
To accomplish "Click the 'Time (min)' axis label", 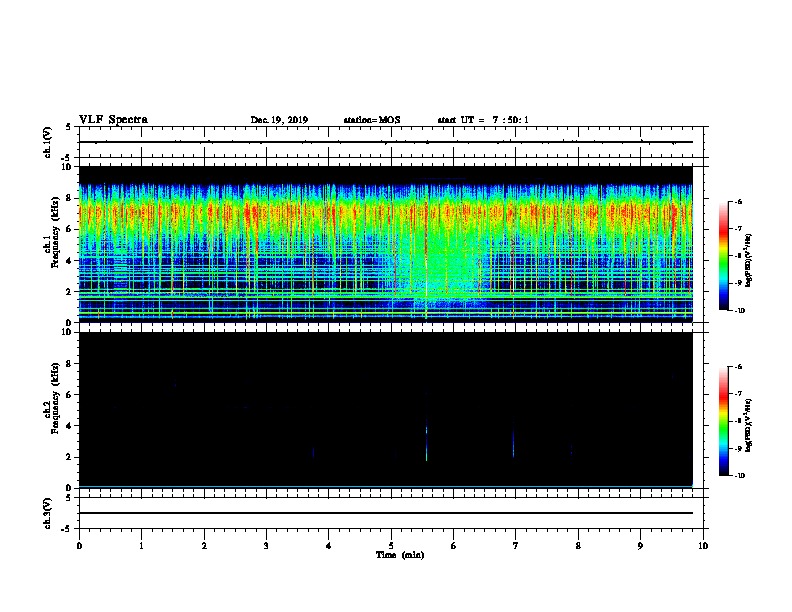I will click(x=400, y=555).
